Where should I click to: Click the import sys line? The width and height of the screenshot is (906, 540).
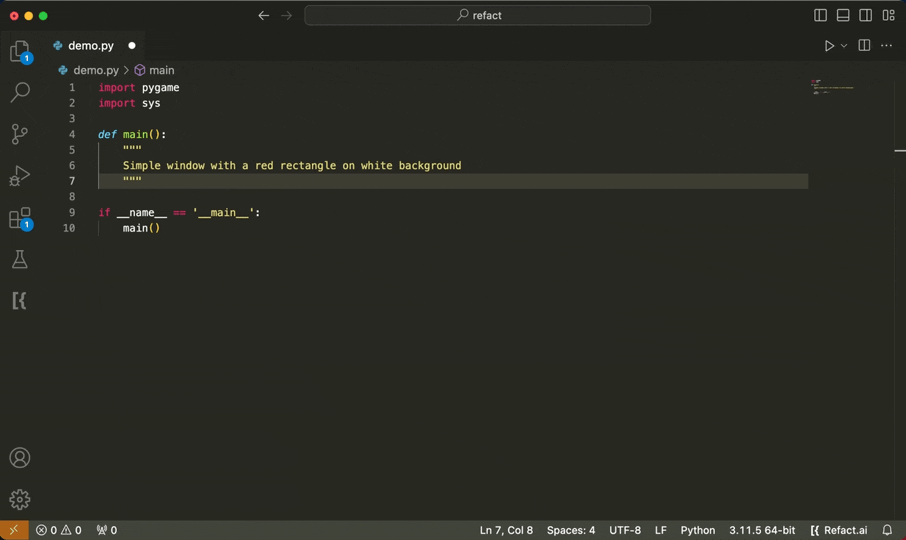click(x=129, y=103)
